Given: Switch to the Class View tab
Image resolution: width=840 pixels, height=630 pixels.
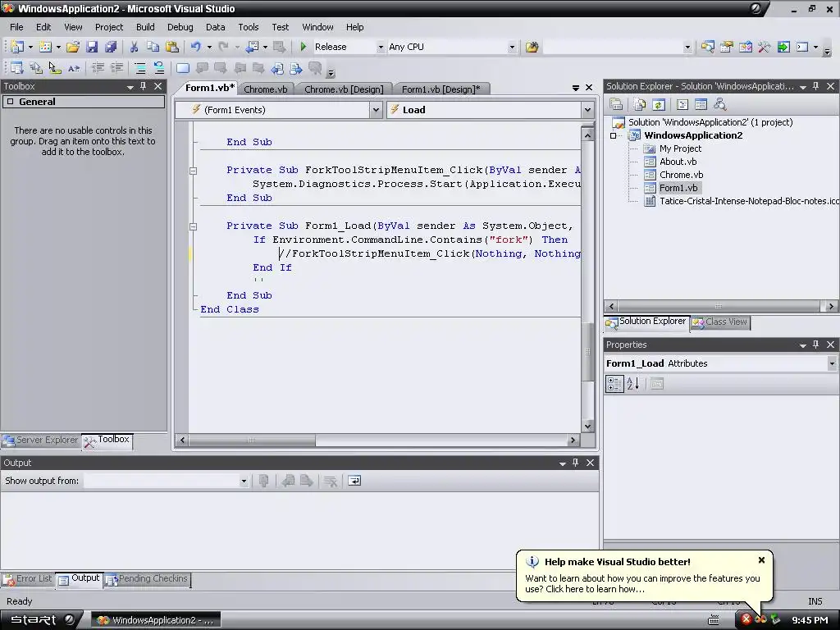Looking at the screenshot, I should [720, 322].
